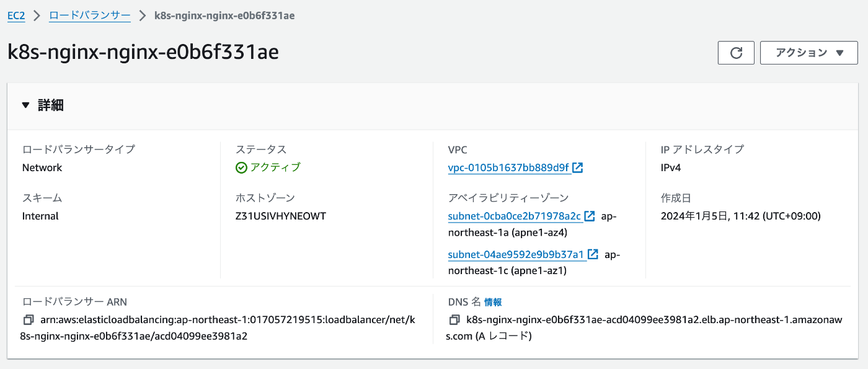Click the IPv4 address type value
The image size is (868, 369).
coord(671,167)
